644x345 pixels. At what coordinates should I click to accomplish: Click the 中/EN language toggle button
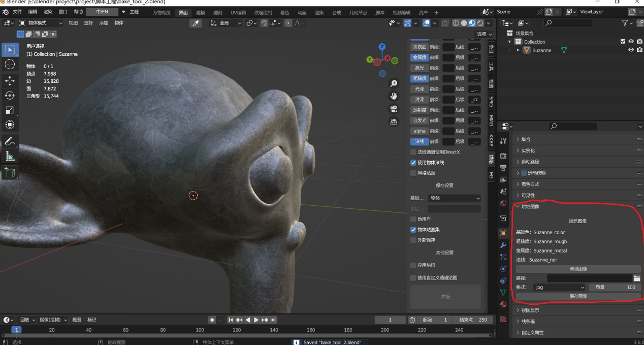click(x=102, y=12)
